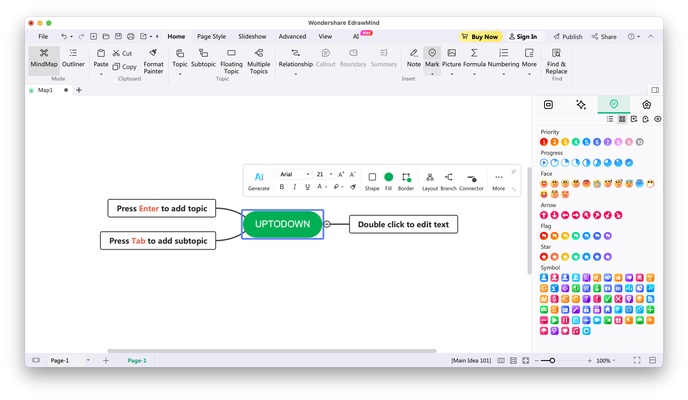Insert a Subtopic
Viewport: 688px width, 400px height.
[203, 58]
